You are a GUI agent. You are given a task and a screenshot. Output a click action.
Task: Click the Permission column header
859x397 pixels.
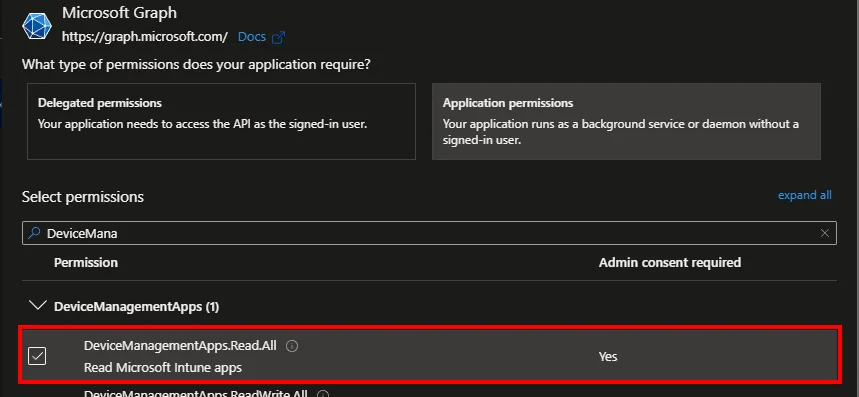[86, 262]
